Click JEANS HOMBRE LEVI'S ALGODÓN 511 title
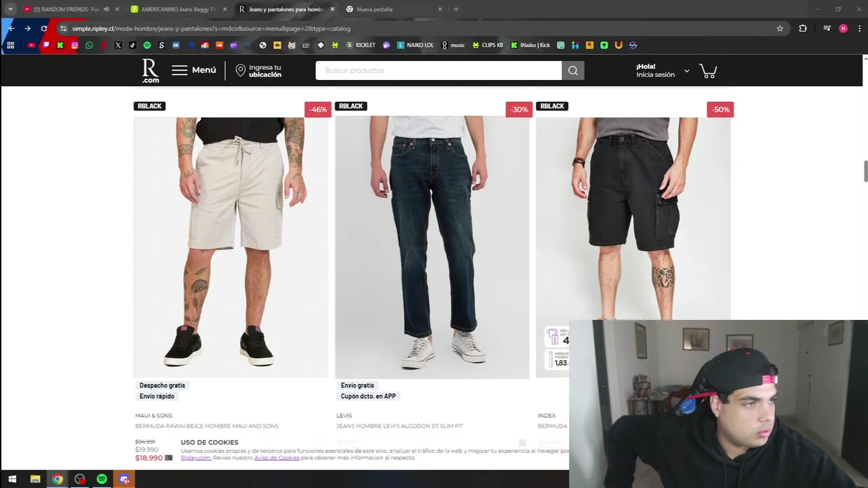The height and width of the screenshot is (488, 868). [399, 426]
